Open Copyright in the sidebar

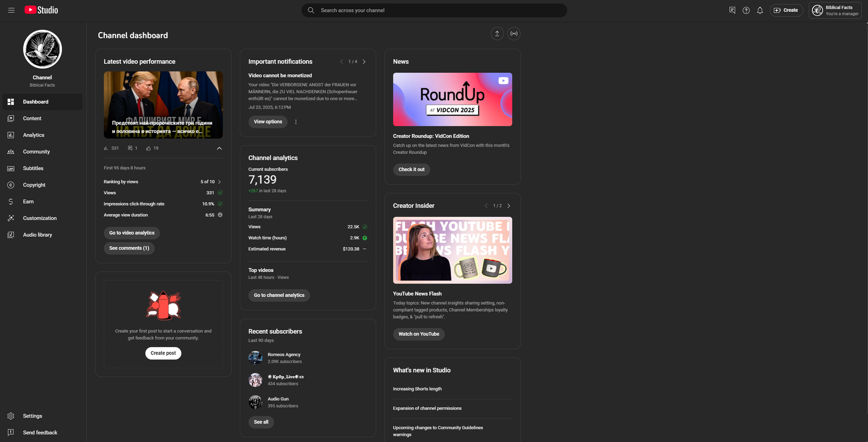coord(42,185)
